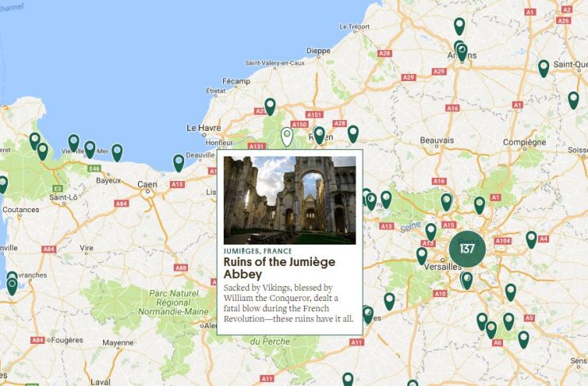Click the Bayeux town label

coord(109,180)
